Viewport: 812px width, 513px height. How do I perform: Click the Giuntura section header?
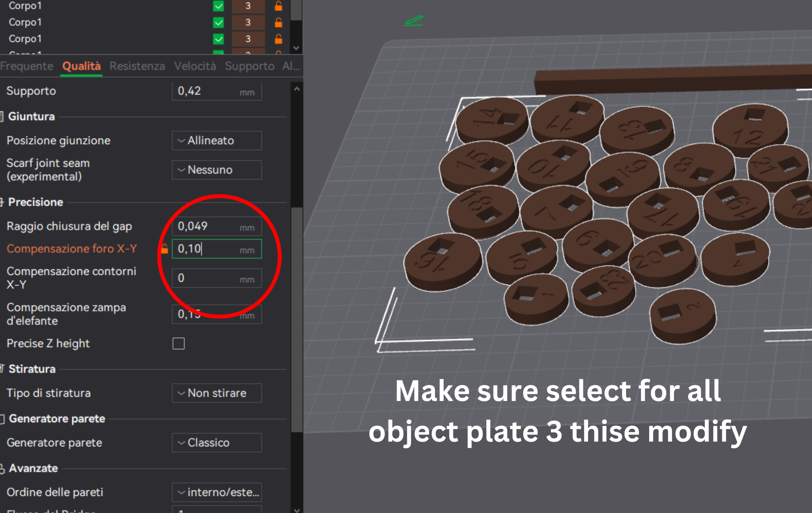tap(31, 116)
